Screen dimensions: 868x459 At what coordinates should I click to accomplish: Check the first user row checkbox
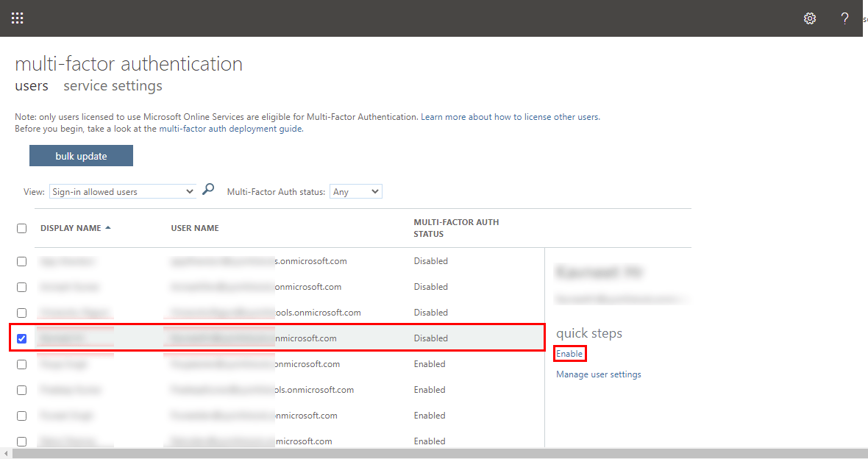[21, 261]
